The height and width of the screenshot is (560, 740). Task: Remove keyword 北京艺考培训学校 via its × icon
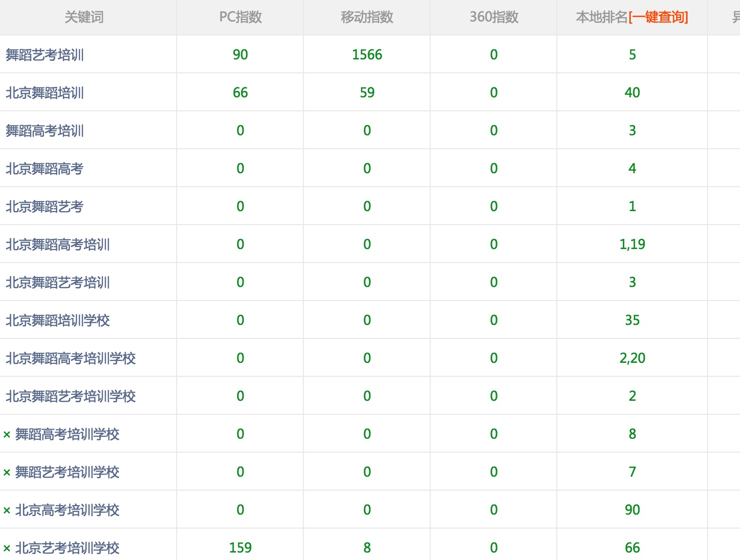click(x=7, y=549)
